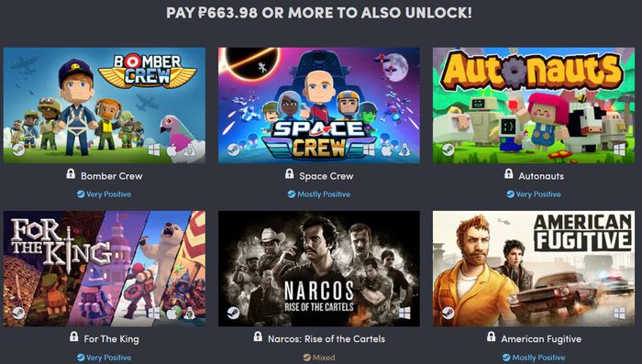Screen dimensions: 642x364
Task: Open Space Crew's Mostly Positive rating link
Action: [319, 194]
